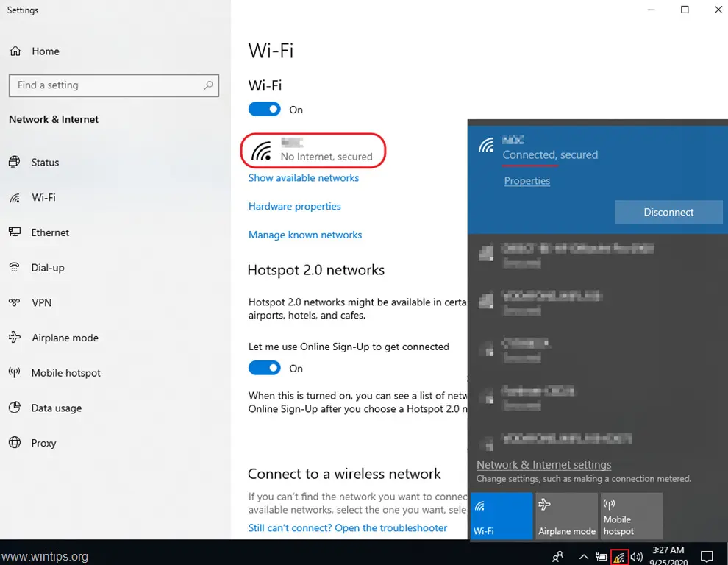728x565 pixels.
Task: Minimize the Settings window
Action: coord(652,10)
